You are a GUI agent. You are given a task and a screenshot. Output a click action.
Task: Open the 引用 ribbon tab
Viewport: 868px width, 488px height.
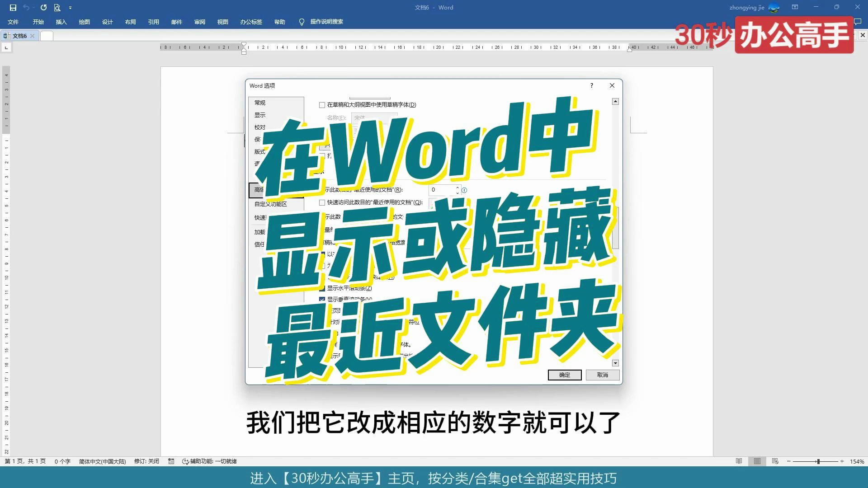coord(153,22)
